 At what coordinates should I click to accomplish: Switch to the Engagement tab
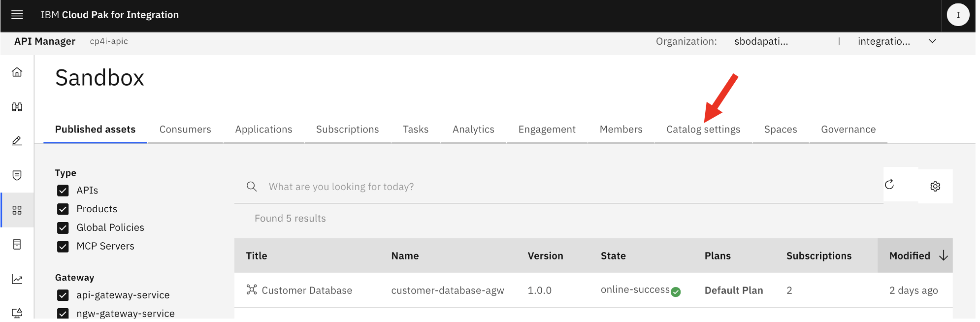(x=547, y=129)
